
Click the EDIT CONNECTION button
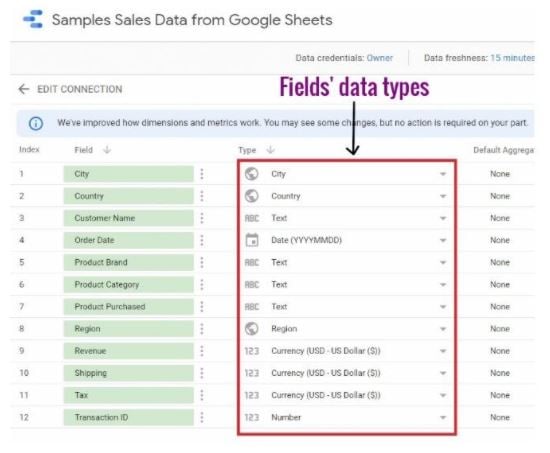[80, 89]
